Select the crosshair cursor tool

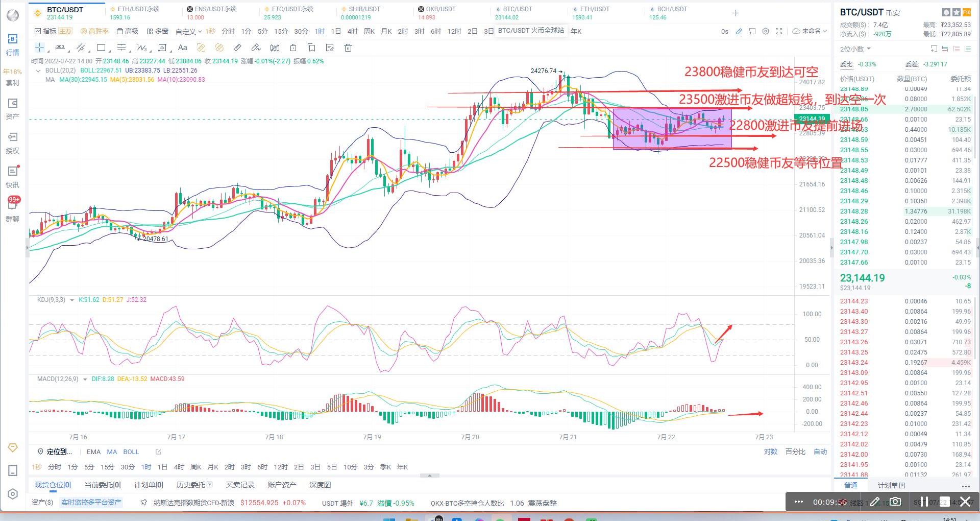[x=39, y=48]
